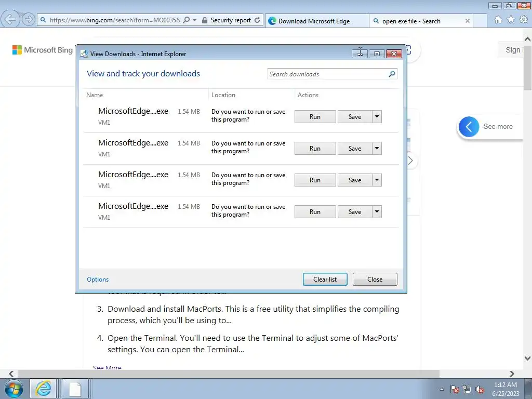Viewport: 532px width, 399px height.
Task: Expand Save options for the second download
Action: (x=377, y=148)
